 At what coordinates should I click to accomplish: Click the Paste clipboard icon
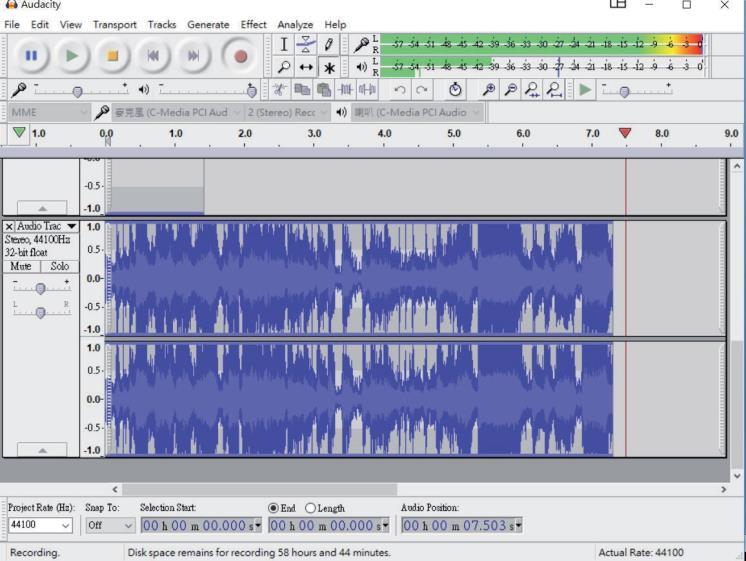[x=324, y=89]
